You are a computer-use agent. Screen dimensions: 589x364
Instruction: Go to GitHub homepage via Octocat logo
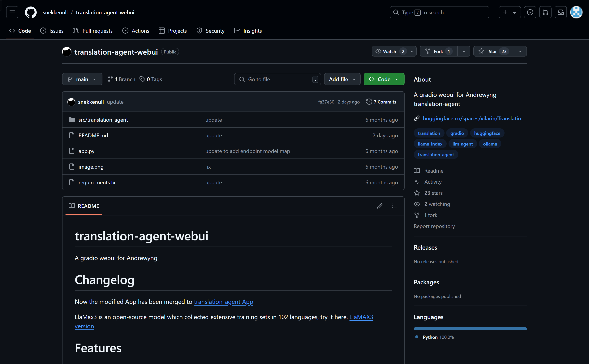click(x=31, y=12)
